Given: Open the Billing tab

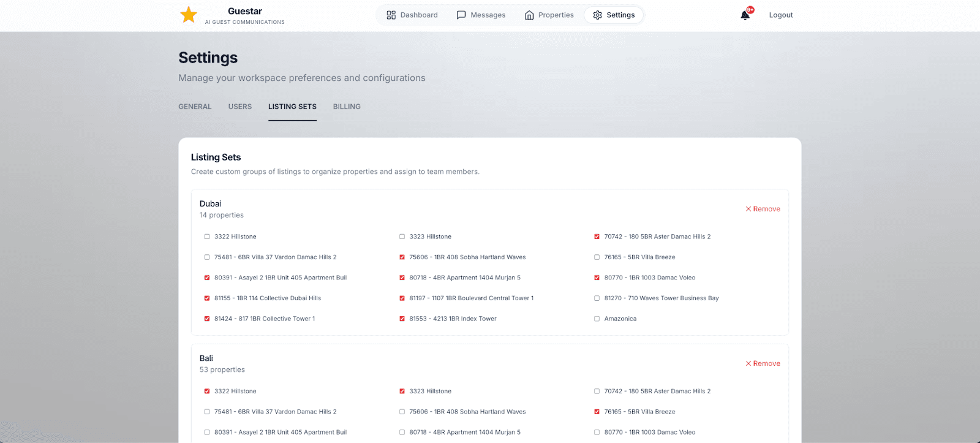Looking at the screenshot, I should (x=347, y=107).
